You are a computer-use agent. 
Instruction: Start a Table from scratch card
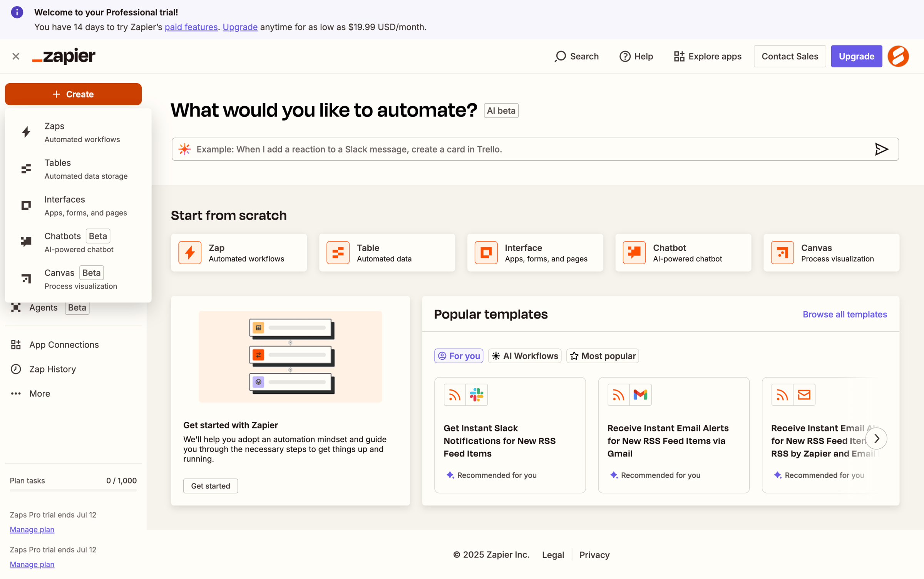coord(387,253)
